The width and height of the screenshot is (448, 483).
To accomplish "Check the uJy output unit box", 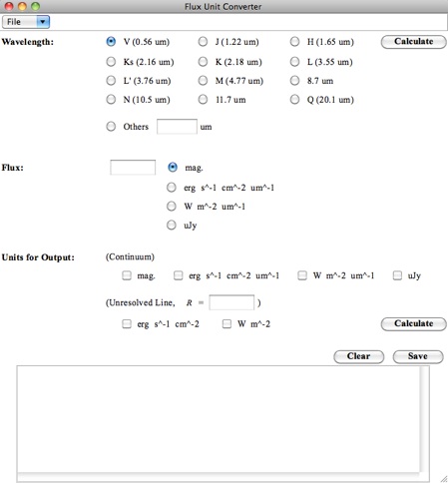I will (x=397, y=275).
